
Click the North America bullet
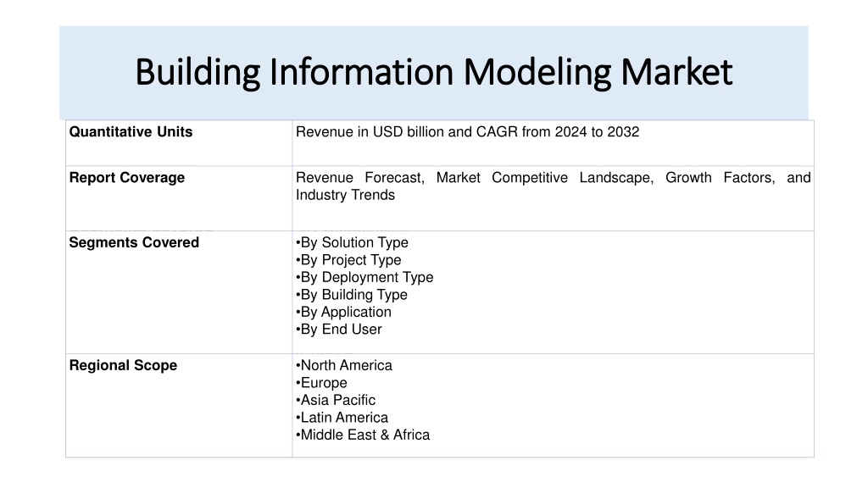(x=344, y=365)
